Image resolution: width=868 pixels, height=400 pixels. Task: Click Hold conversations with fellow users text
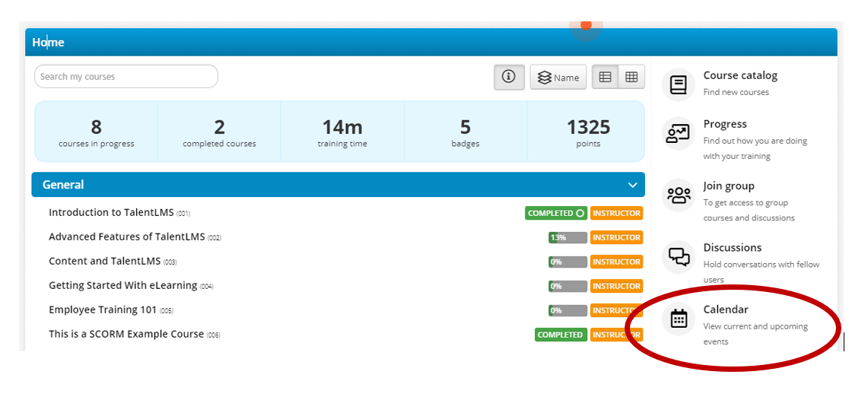761,271
